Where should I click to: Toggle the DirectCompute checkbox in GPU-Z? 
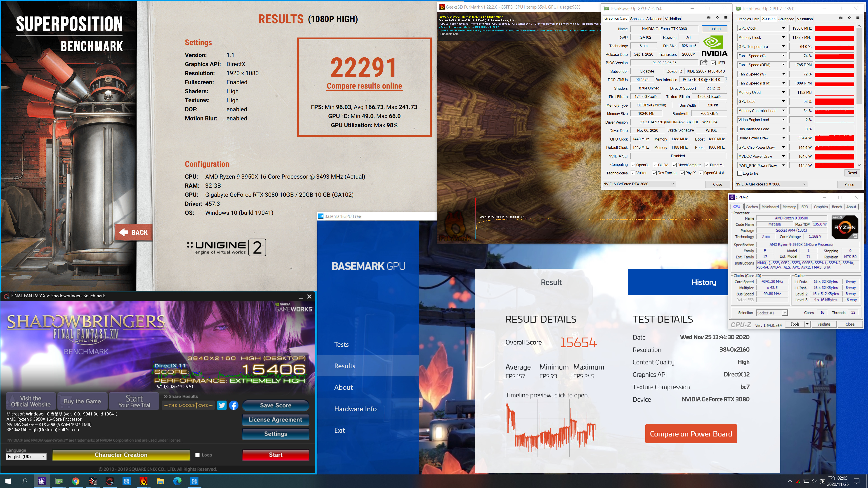(x=674, y=165)
